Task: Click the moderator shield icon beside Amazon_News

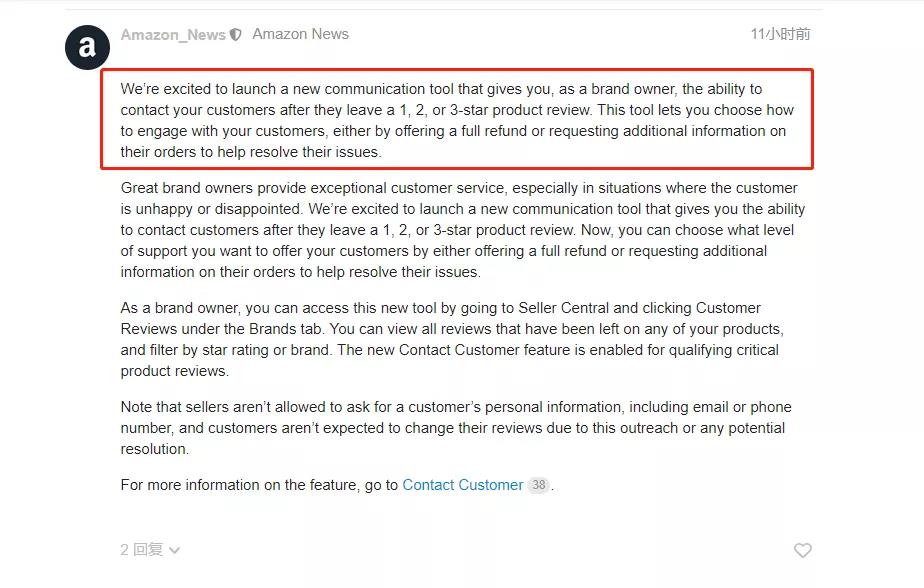Action: click(x=236, y=35)
